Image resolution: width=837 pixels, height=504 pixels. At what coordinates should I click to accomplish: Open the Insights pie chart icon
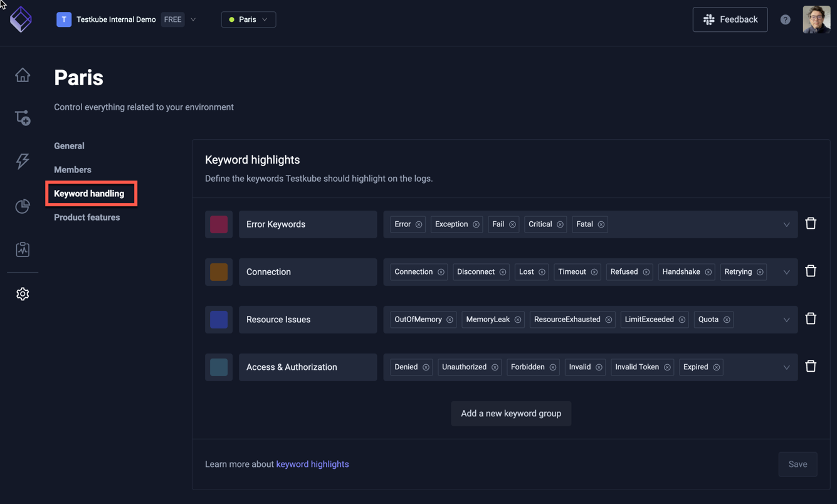[23, 206]
